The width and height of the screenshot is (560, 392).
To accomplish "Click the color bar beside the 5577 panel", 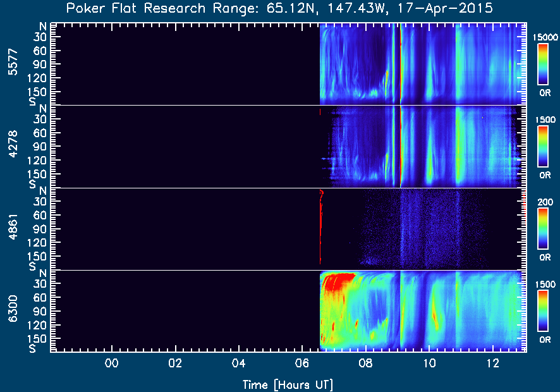I will click(542, 64).
